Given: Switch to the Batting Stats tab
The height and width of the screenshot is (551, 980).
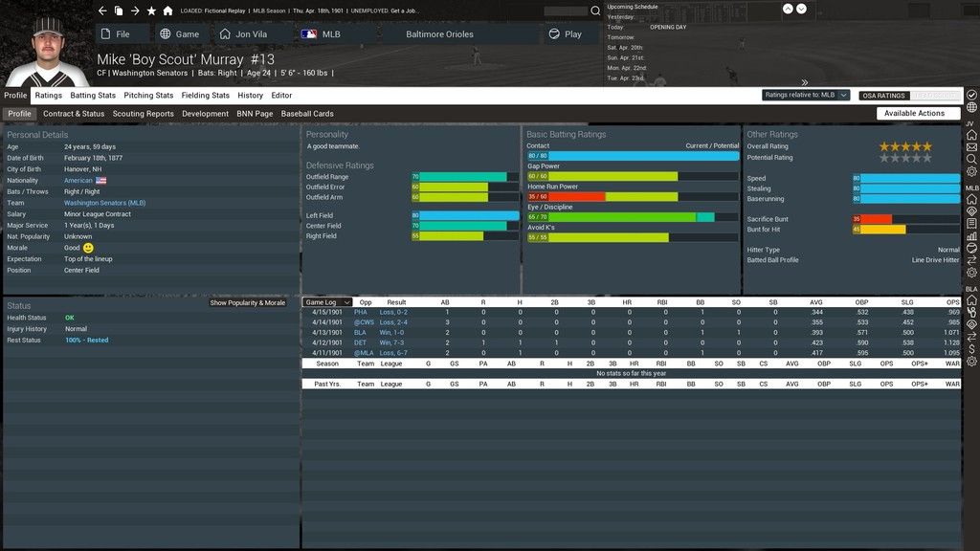Looking at the screenshot, I should [93, 96].
